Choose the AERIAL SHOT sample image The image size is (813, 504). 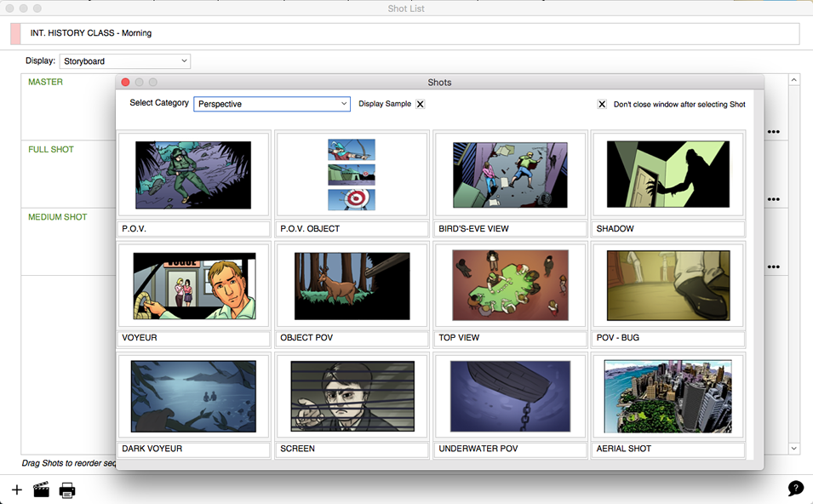(x=667, y=394)
